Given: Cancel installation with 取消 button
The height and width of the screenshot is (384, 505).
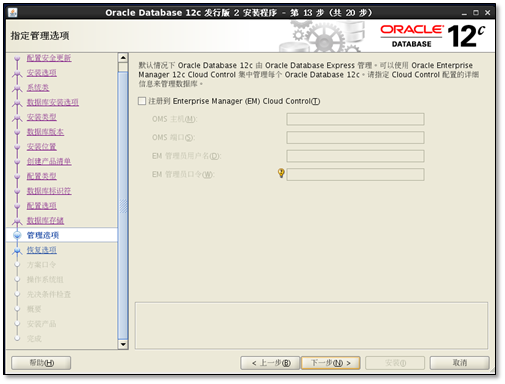Looking at the screenshot, I should tap(459, 363).
